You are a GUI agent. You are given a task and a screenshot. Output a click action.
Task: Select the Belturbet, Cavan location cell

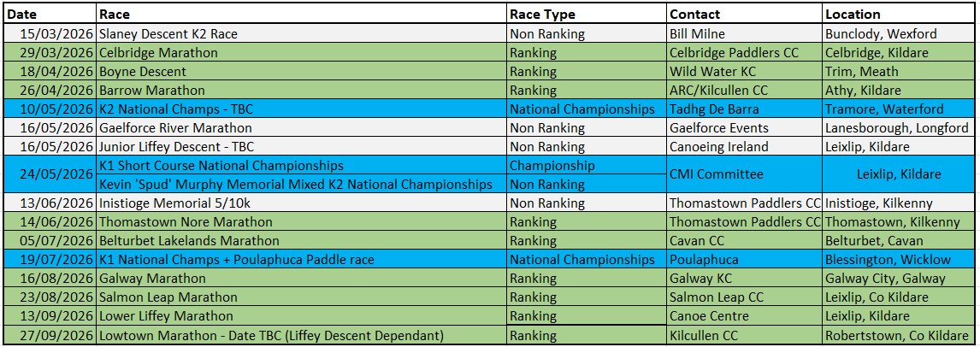(x=898, y=241)
